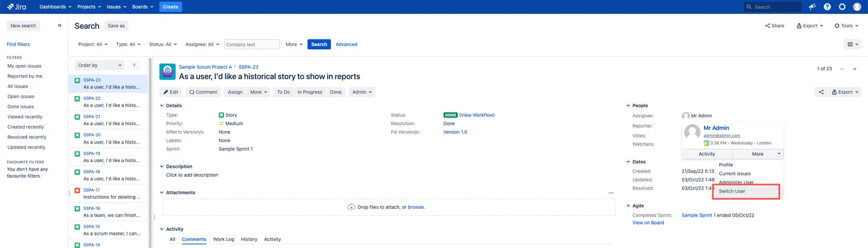Screen dimensions: 868x248
Task: Open the Activity button in hover card
Action: (x=707, y=154)
